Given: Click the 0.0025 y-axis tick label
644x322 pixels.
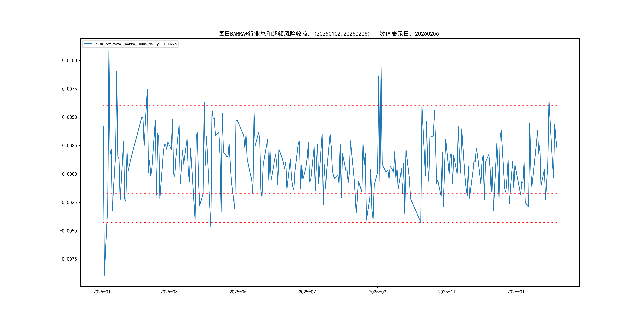Looking at the screenshot, I should (70, 145).
